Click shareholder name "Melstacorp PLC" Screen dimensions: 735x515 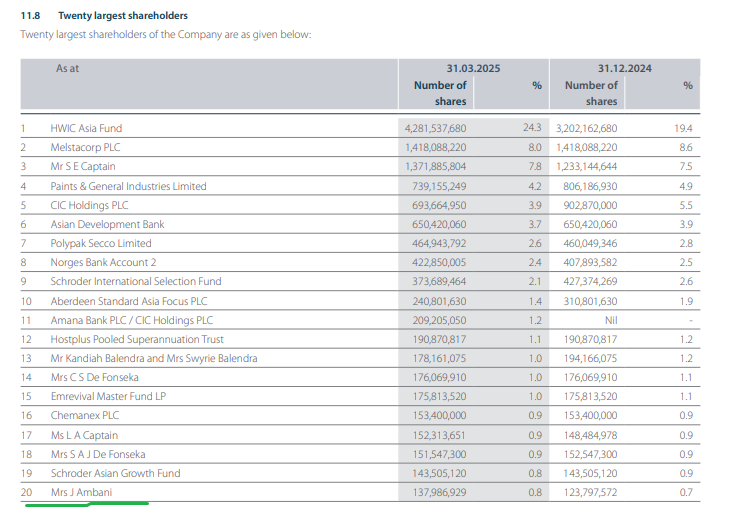point(85,148)
